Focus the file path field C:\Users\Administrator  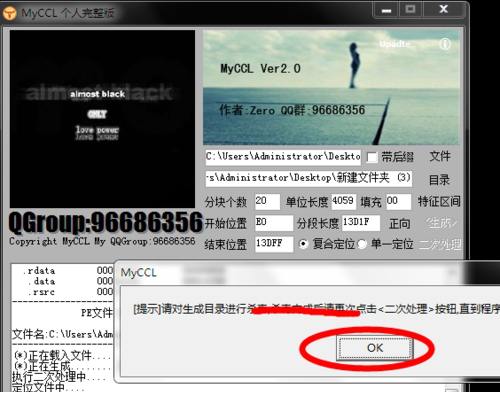click(x=283, y=157)
